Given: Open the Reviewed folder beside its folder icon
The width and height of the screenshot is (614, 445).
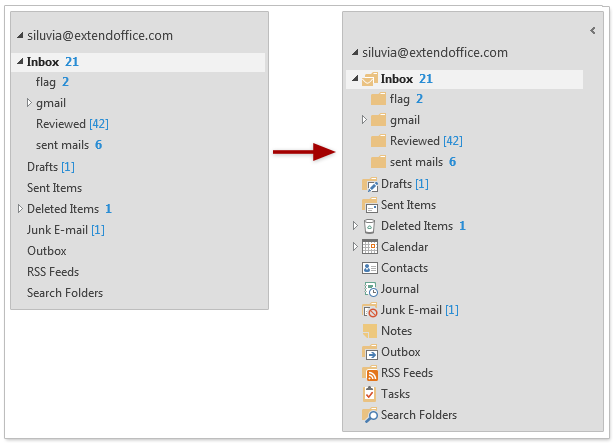Looking at the screenshot, I should coord(414,141).
